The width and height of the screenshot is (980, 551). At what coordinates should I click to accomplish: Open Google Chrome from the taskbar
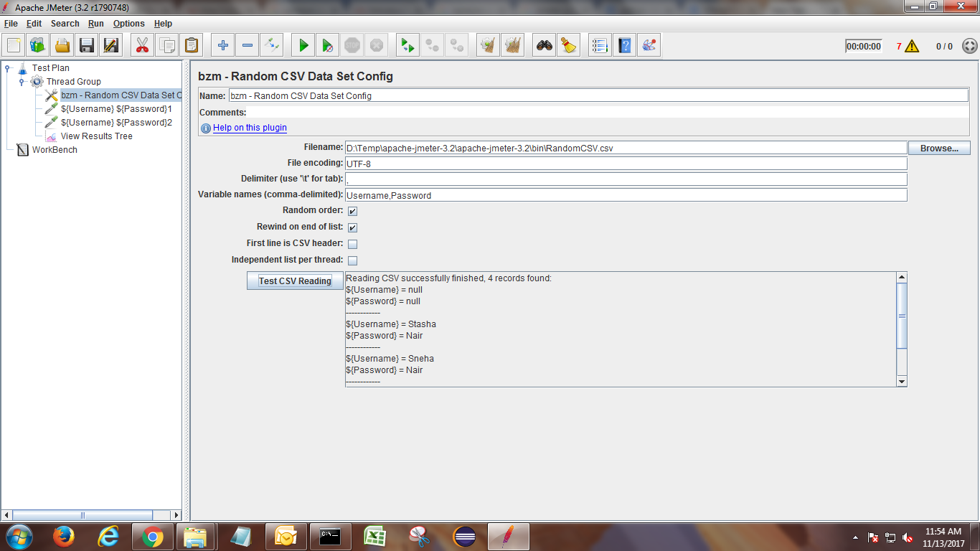click(x=151, y=537)
